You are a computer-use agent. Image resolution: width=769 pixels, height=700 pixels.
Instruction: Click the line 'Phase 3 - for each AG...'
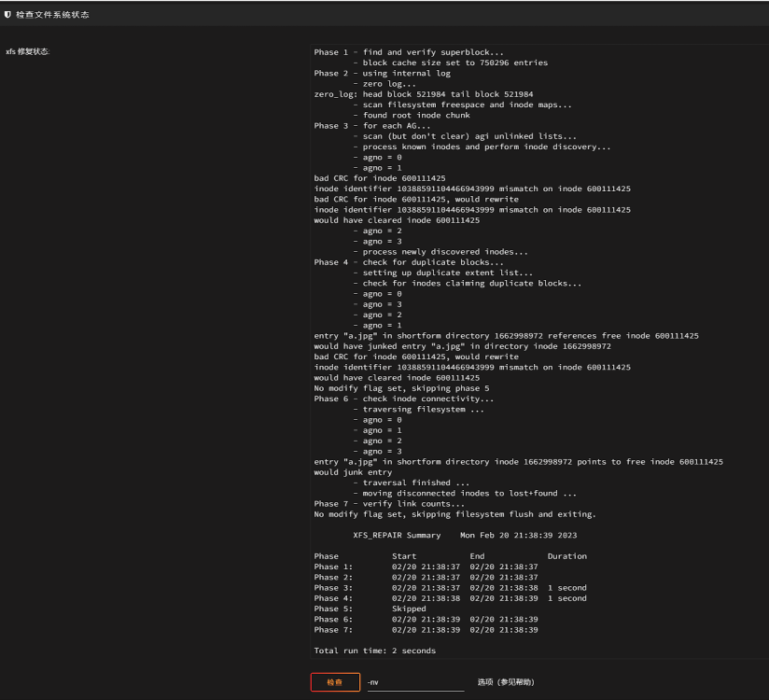[372, 126]
